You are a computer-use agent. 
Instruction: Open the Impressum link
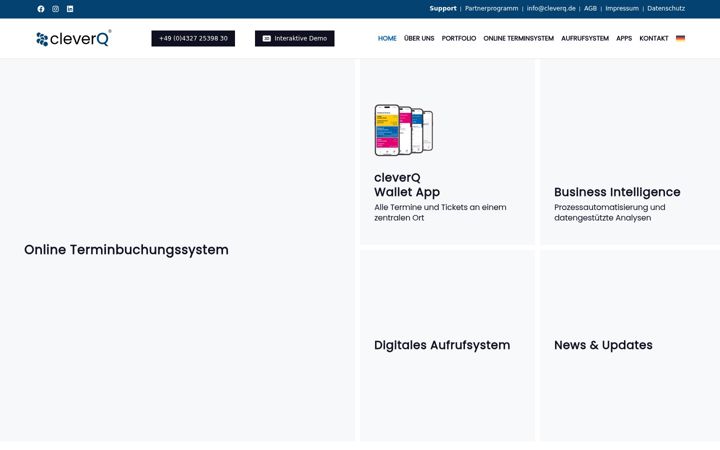tap(622, 8)
